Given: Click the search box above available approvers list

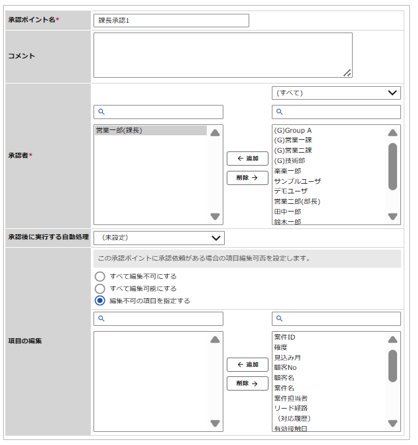Looking at the screenshot, I should click(x=336, y=112).
